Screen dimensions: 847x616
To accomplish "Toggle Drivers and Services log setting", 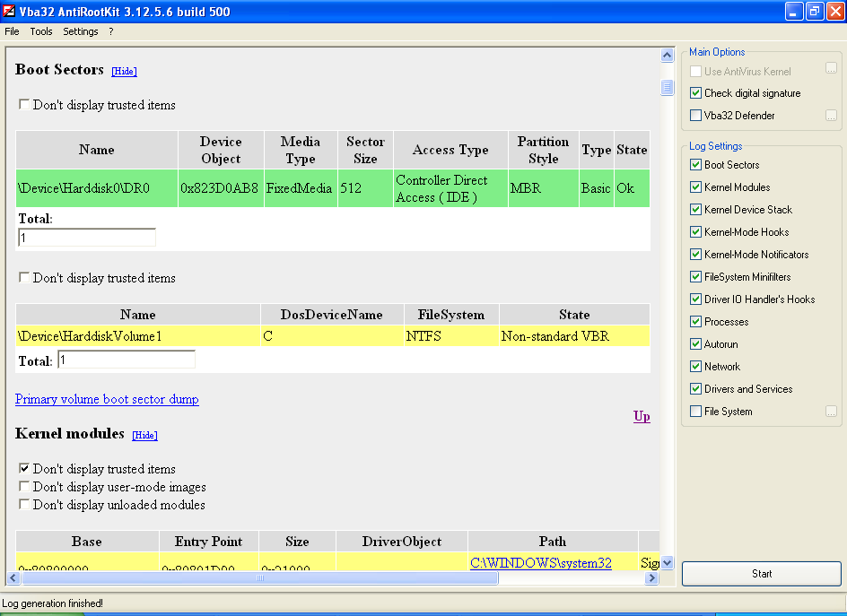I will [695, 389].
